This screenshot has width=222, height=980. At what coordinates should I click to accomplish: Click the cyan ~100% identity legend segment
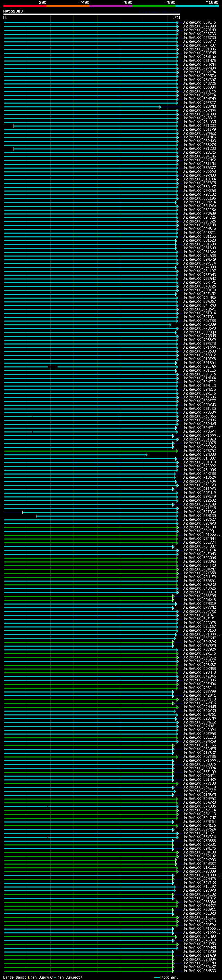click(197, 6)
